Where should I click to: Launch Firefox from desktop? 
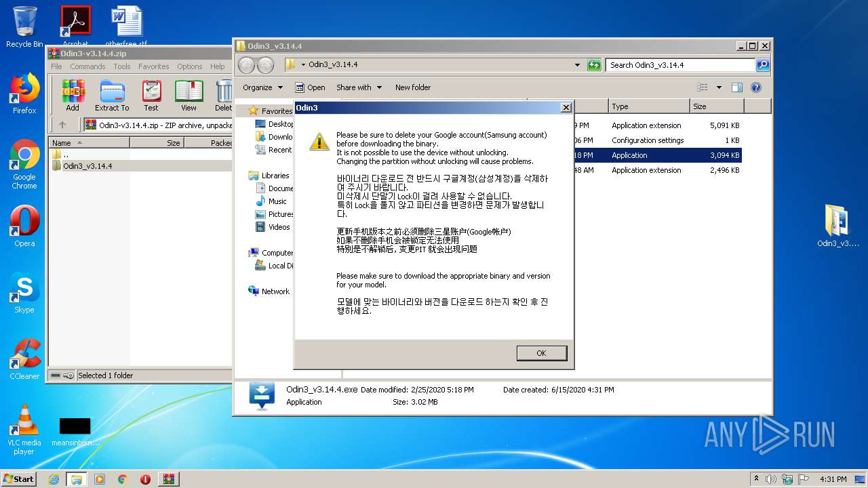click(x=24, y=94)
